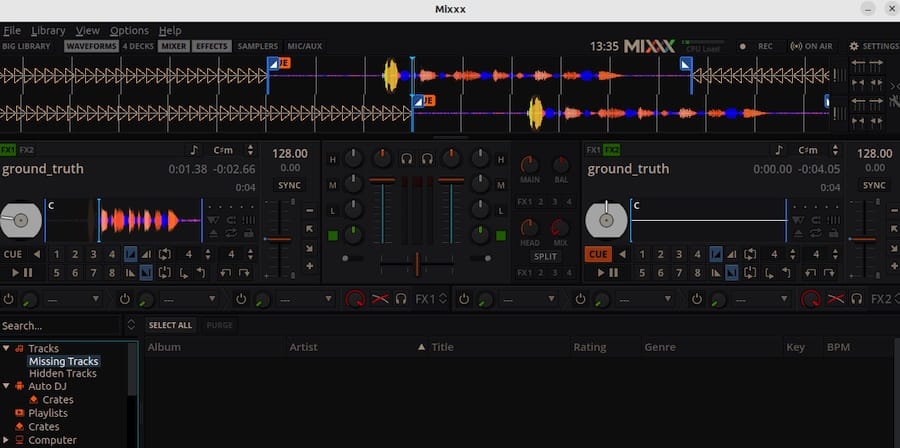Open the View menu
900x448 pixels.
point(87,30)
